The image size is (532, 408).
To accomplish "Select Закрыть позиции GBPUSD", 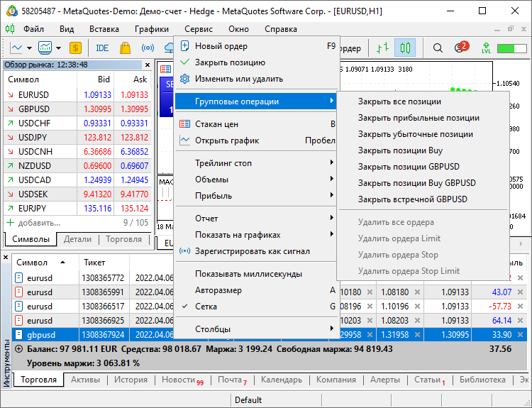I will [x=423, y=167].
